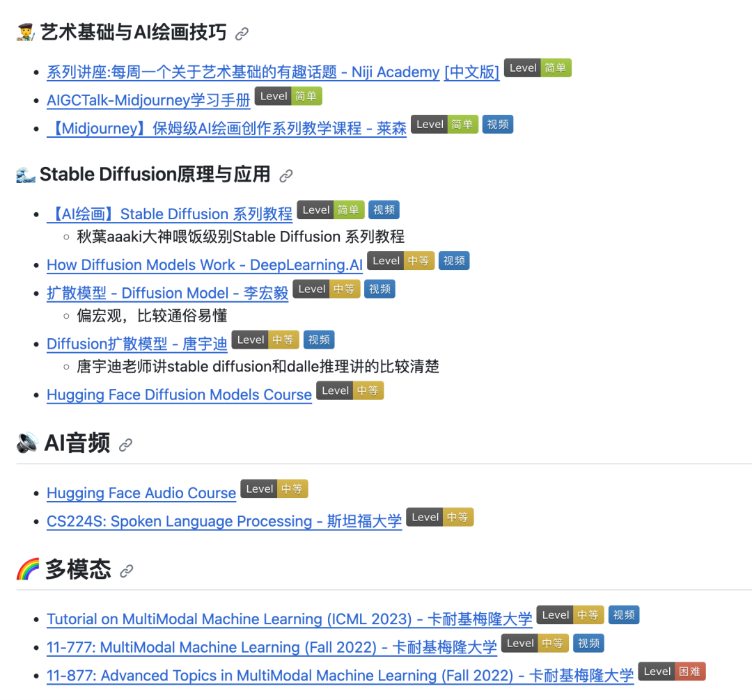Click Level 中等 badge on Hugging Face Audio row
The image size is (752, 700).
[x=274, y=488]
